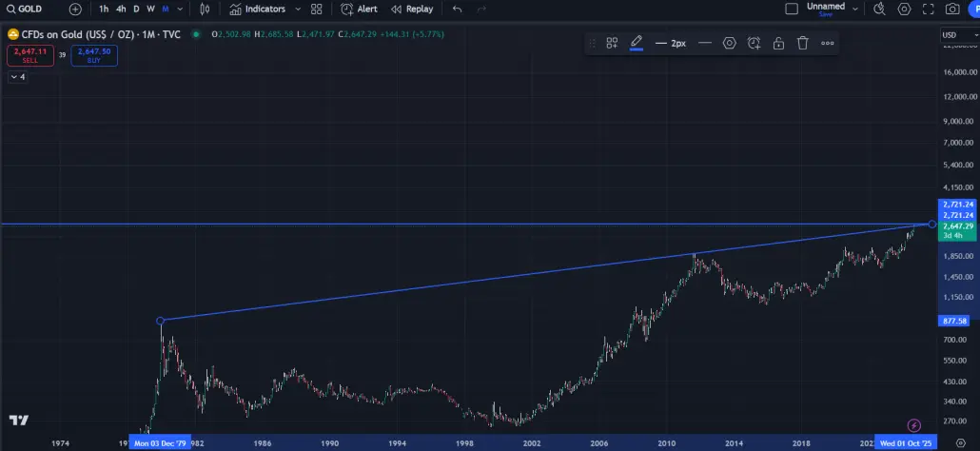
Task: Open drawing templates icon in floating toolbar
Action: pyautogui.click(x=612, y=43)
